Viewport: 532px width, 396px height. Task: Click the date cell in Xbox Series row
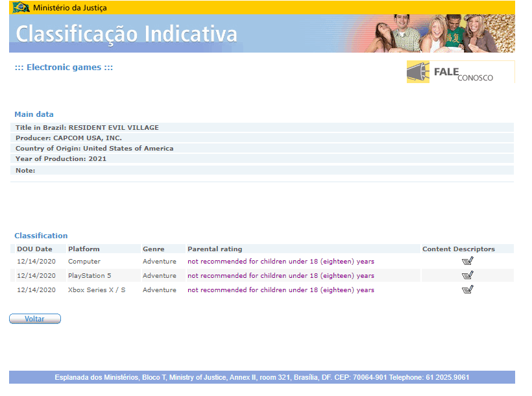(x=36, y=290)
